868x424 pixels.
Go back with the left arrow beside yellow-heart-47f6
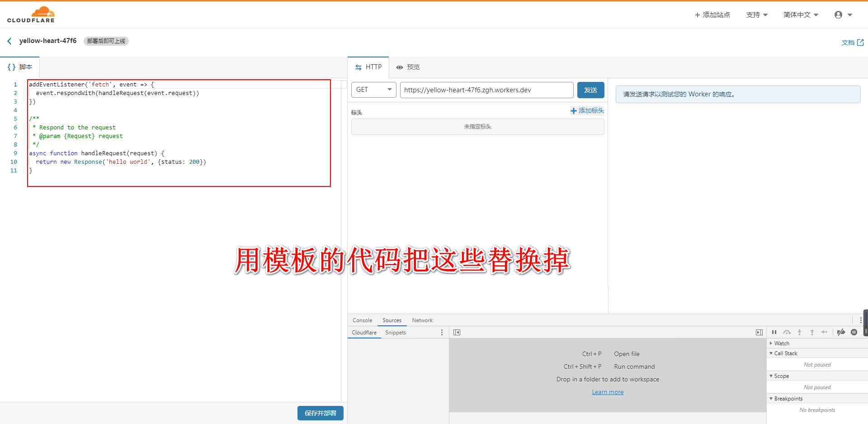coord(9,41)
